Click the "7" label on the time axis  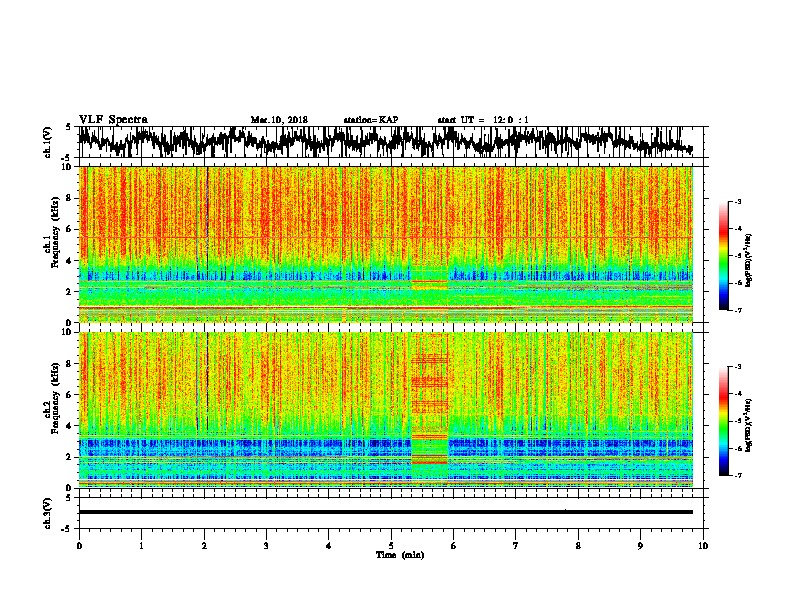click(x=516, y=546)
